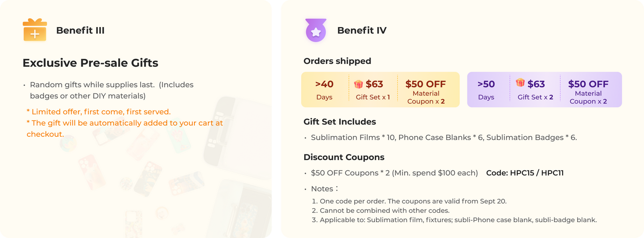
Task: Click the gift icon beside purple $63
Action: (x=520, y=83)
